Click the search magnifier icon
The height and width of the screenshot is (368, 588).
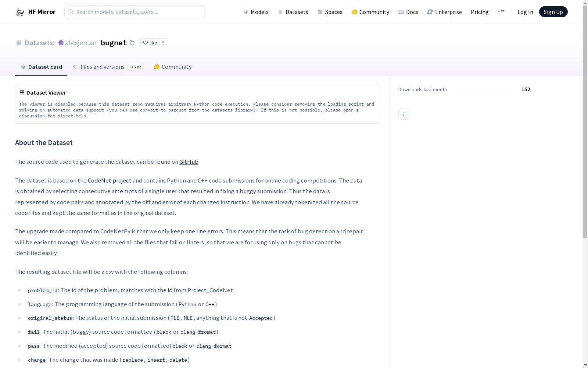(71, 12)
